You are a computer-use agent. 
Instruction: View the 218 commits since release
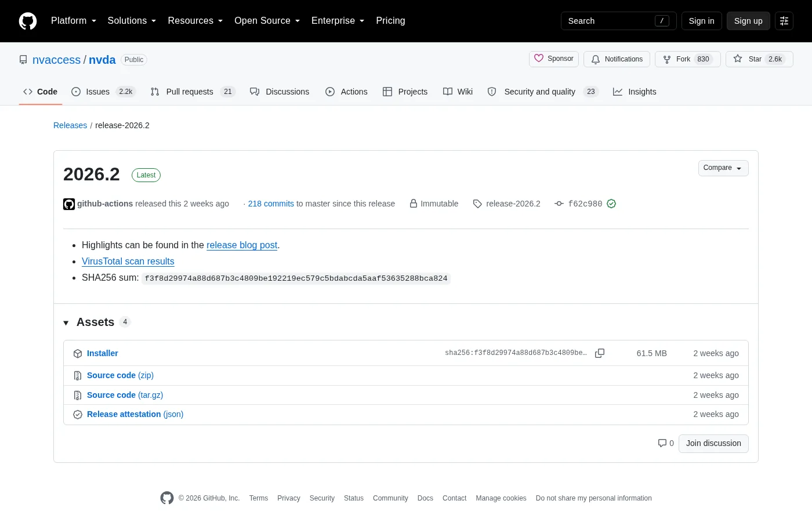(x=271, y=204)
